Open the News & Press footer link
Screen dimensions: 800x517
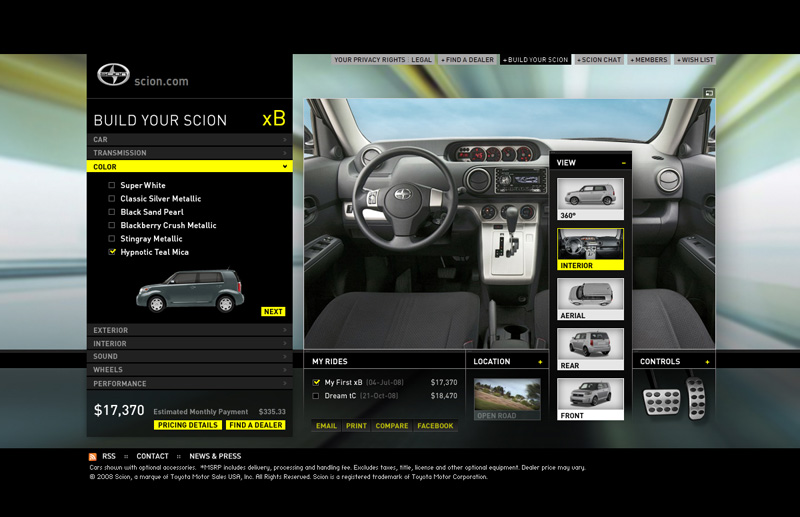tap(215, 456)
